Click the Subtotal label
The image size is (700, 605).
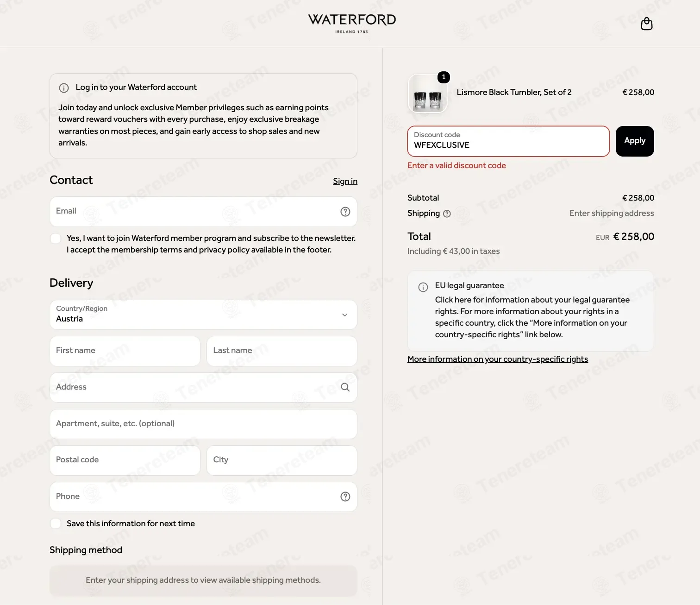tap(423, 198)
